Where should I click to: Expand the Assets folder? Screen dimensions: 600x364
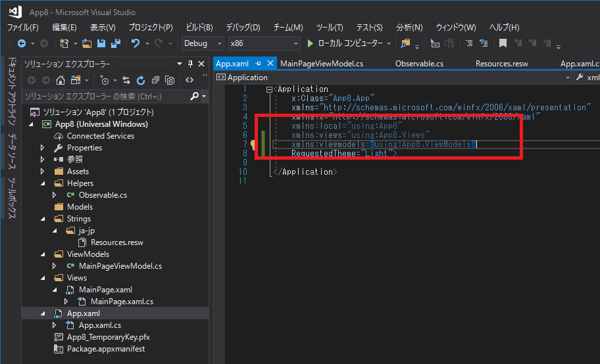[43, 171]
